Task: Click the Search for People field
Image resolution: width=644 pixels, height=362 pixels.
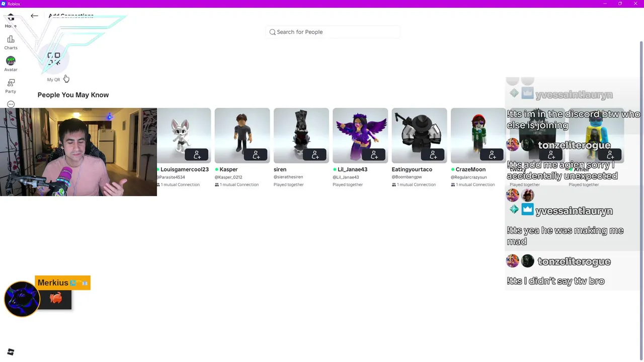Action: click(333, 32)
